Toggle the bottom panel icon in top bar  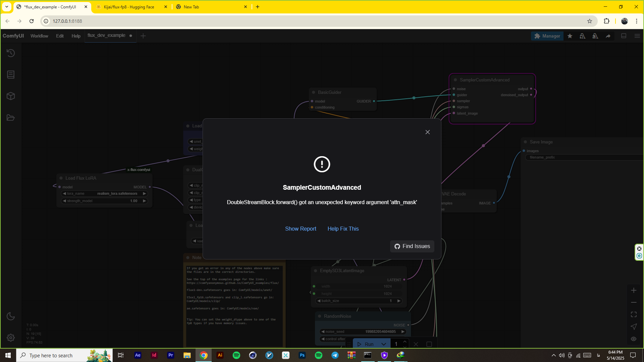point(624,36)
